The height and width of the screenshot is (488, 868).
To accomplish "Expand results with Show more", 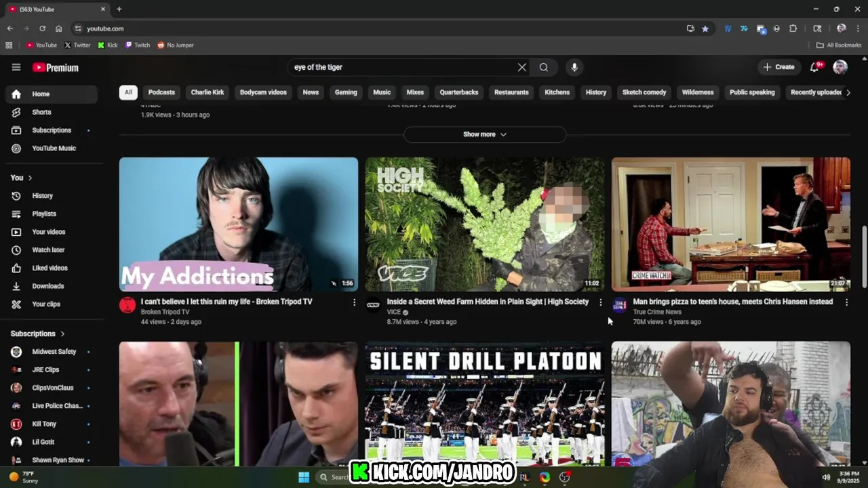I will (485, 134).
